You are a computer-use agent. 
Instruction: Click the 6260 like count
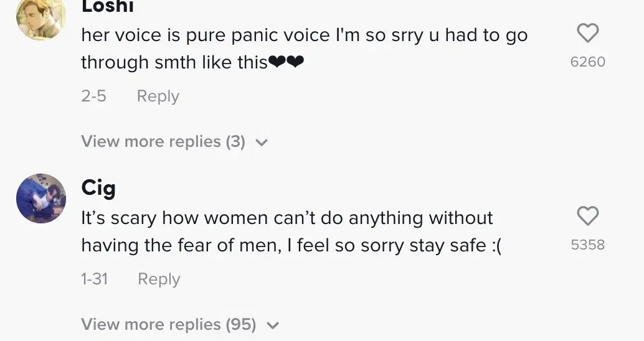pyautogui.click(x=587, y=62)
